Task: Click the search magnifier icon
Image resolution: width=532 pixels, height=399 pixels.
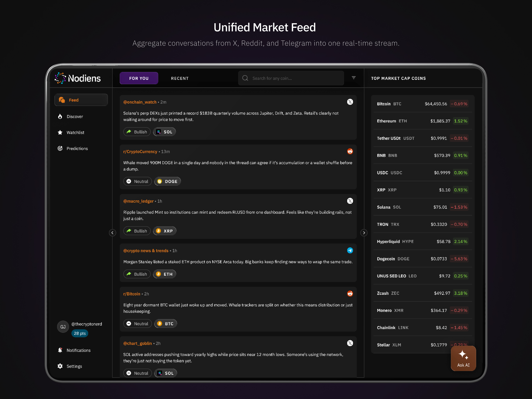Action: [245, 78]
